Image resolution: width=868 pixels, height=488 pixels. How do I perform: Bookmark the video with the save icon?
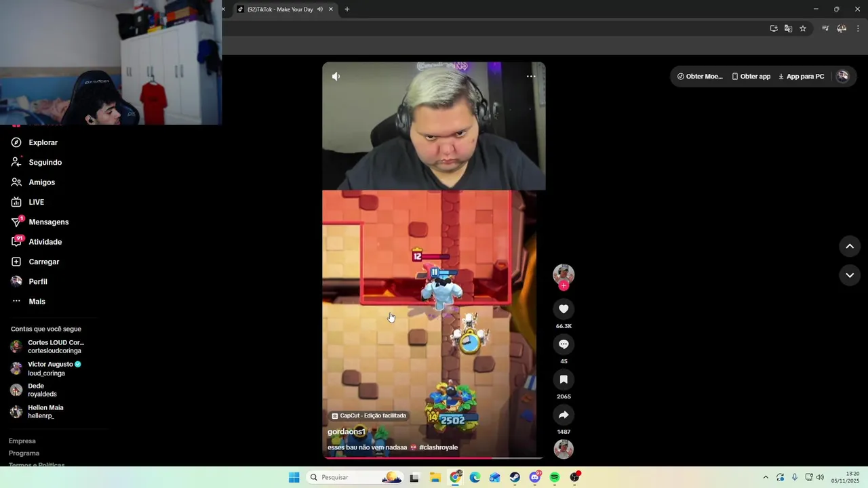pos(564,380)
